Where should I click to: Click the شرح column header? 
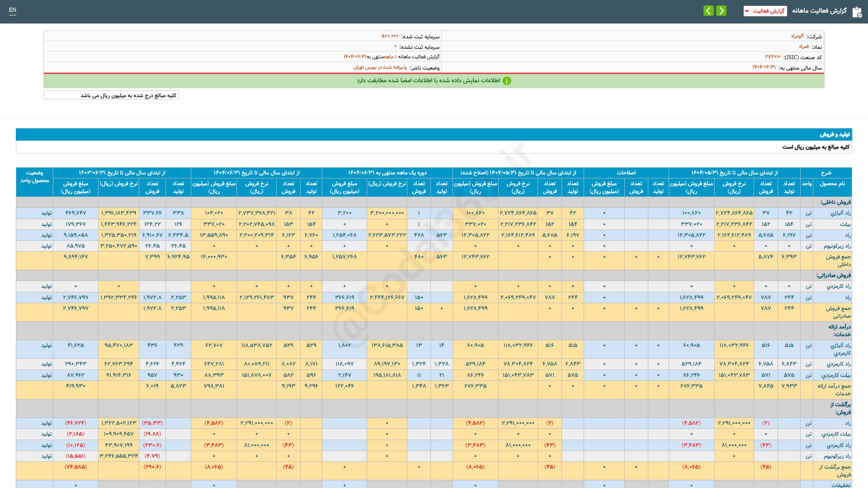click(826, 173)
